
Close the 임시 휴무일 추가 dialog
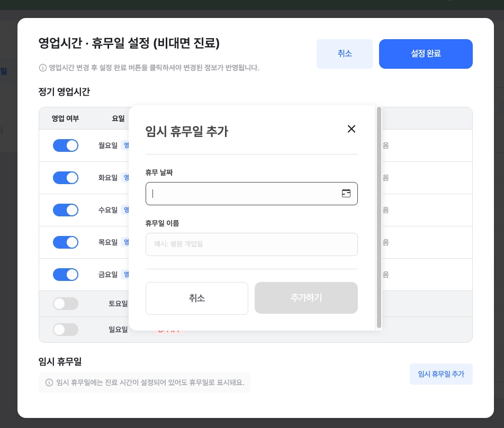352,129
